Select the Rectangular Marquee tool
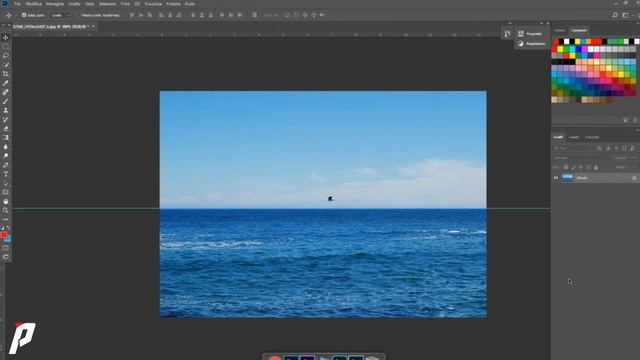The width and height of the screenshot is (640, 360). pos(5,47)
